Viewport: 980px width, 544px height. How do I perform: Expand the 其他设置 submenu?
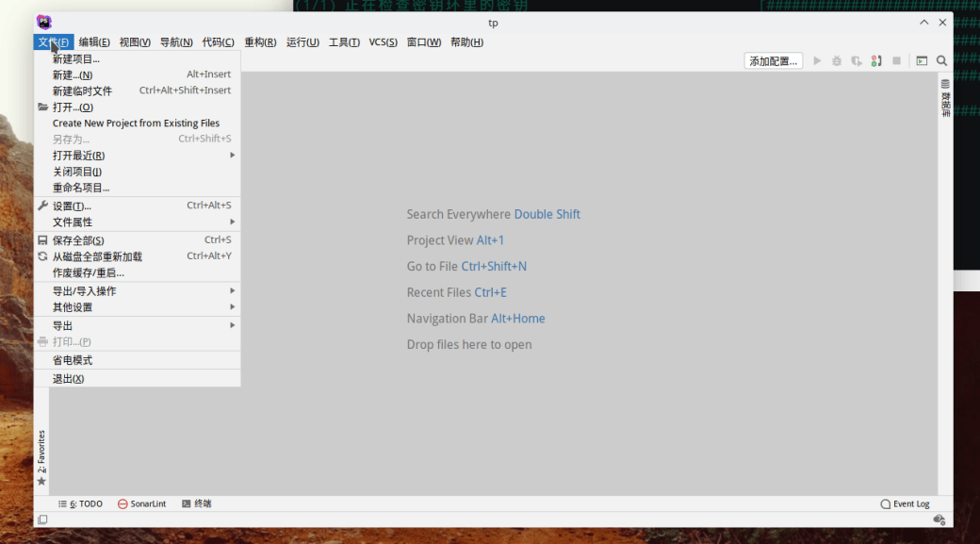point(73,307)
